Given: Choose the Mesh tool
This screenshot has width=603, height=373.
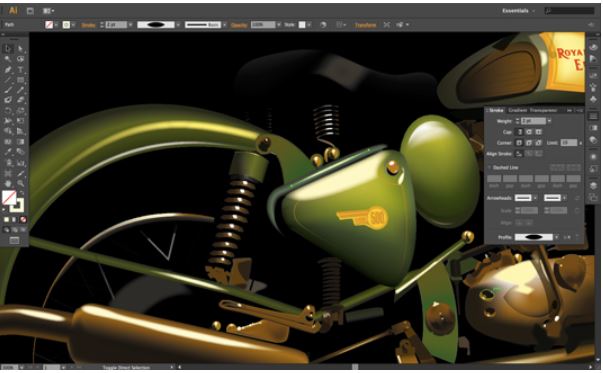Looking at the screenshot, I should click(x=7, y=142).
